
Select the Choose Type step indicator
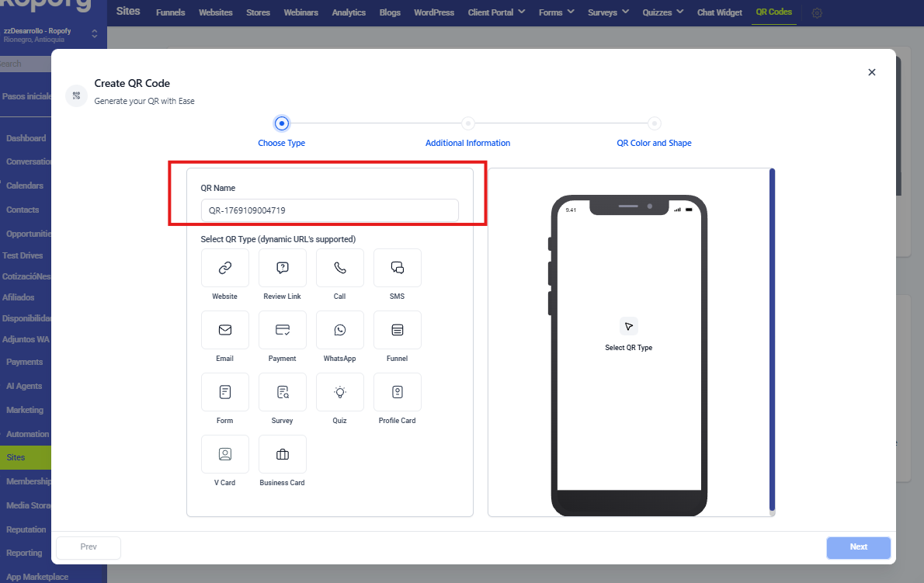click(282, 123)
